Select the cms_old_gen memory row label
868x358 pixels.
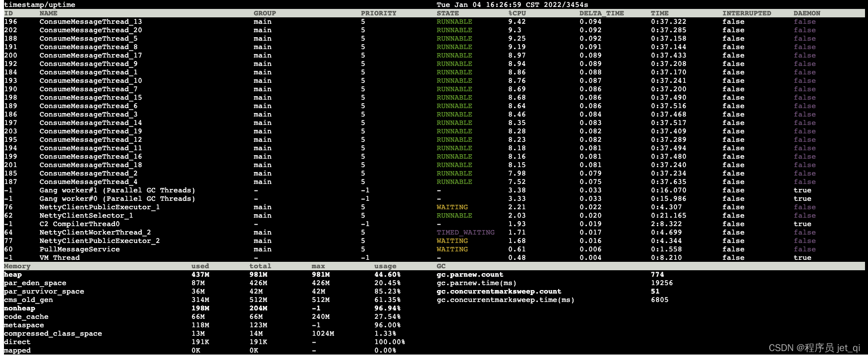coord(28,300)
